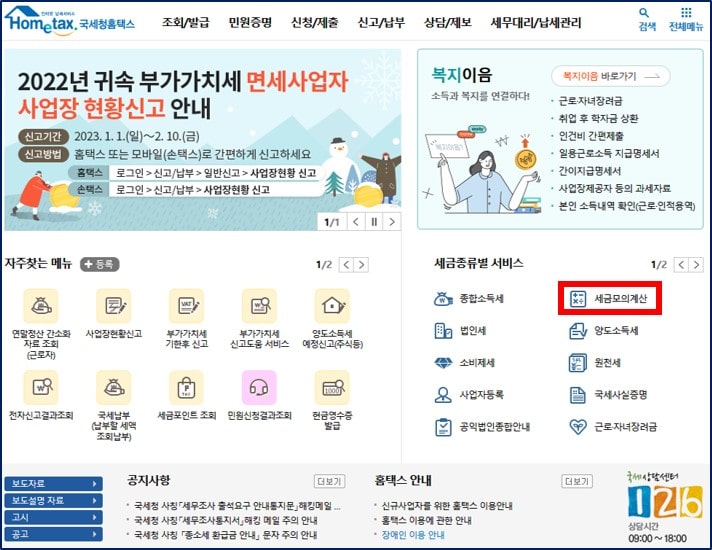Show previous banner slide
Viewport: 712px width, 550px height.
[356, 222]
